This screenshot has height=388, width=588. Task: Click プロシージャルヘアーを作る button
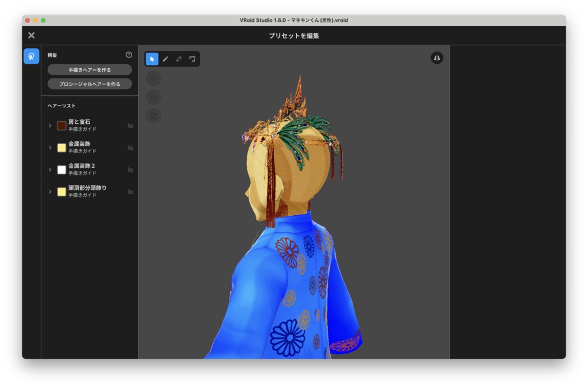(x=90, y=84)
